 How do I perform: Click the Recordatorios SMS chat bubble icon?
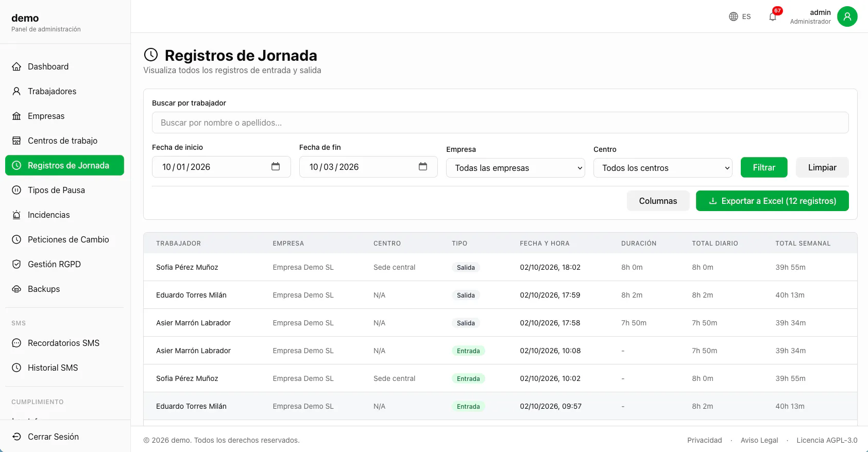click(x=16, y=343)
